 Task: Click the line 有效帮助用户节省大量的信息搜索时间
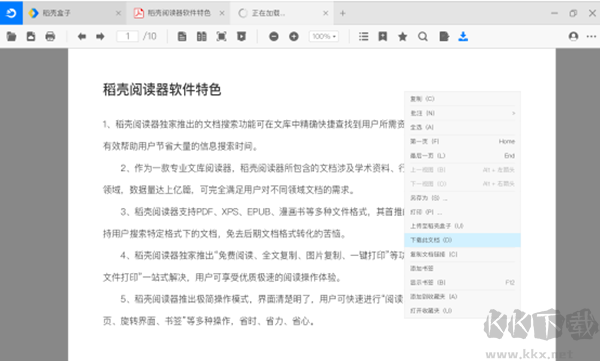[x=182, y=146]
